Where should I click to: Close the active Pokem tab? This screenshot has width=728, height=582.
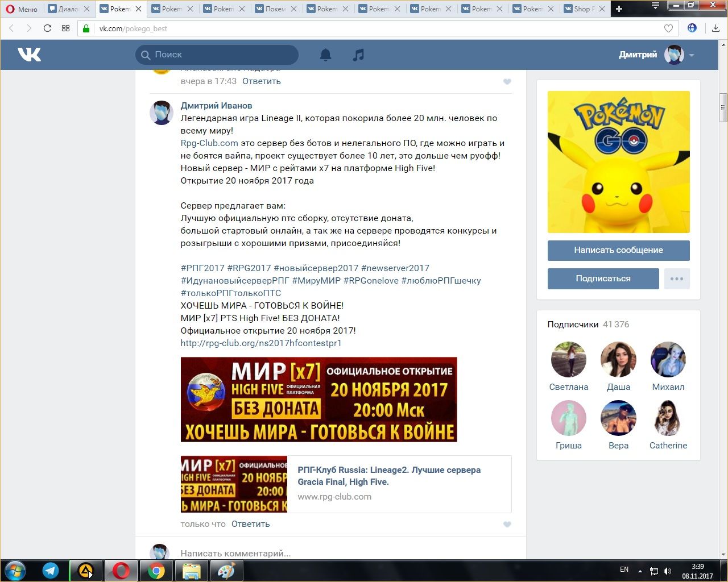138,9
